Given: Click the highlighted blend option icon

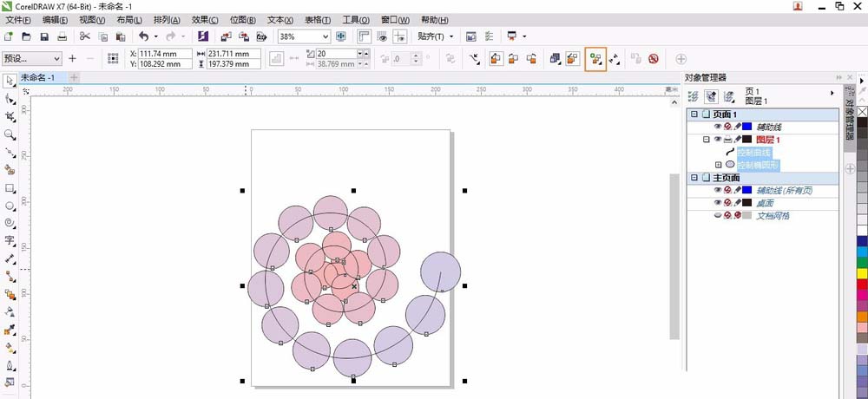Looking at the screenshot, I should point(595,59).
